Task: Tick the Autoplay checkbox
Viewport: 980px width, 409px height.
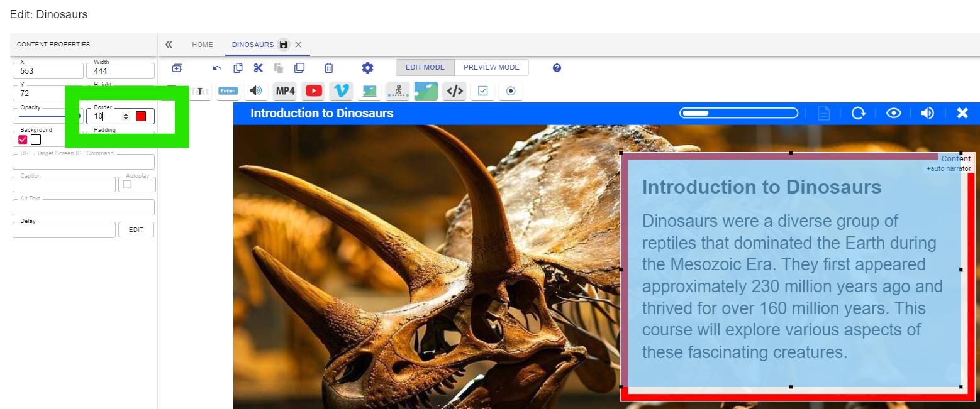Action: (127, 184)
